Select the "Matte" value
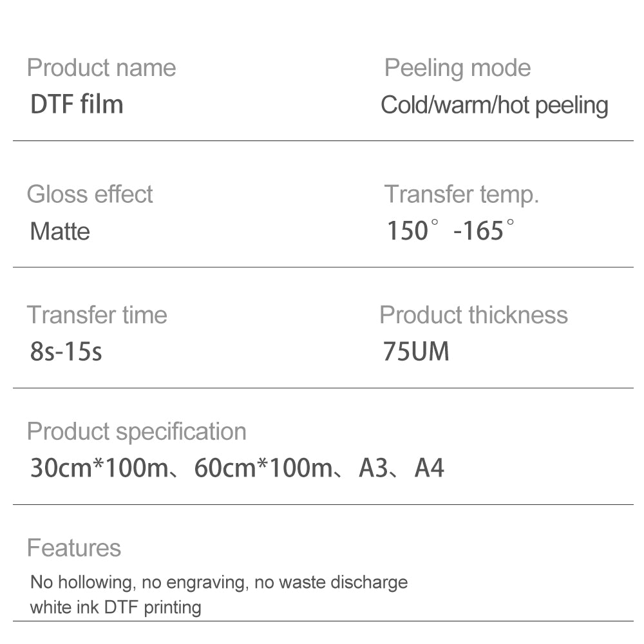Image resolution: width=644 pixels, height=644 pixels. (60, 231)
